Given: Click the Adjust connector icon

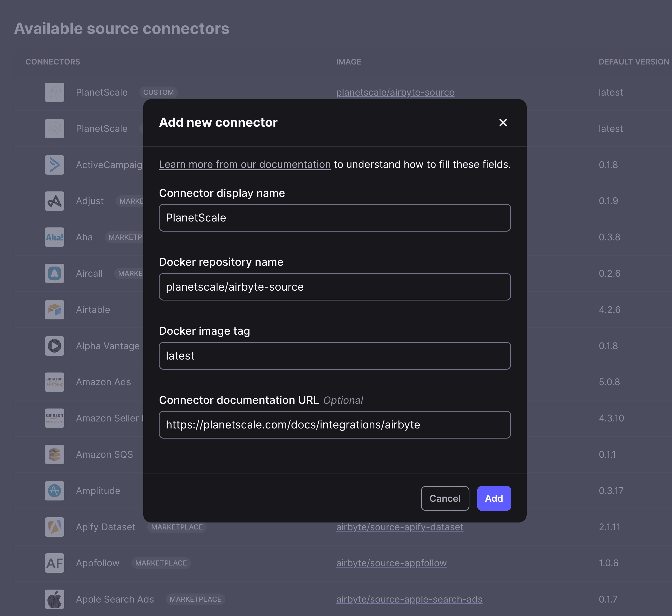Looking at the screenshot, I should tap(55, 201).
